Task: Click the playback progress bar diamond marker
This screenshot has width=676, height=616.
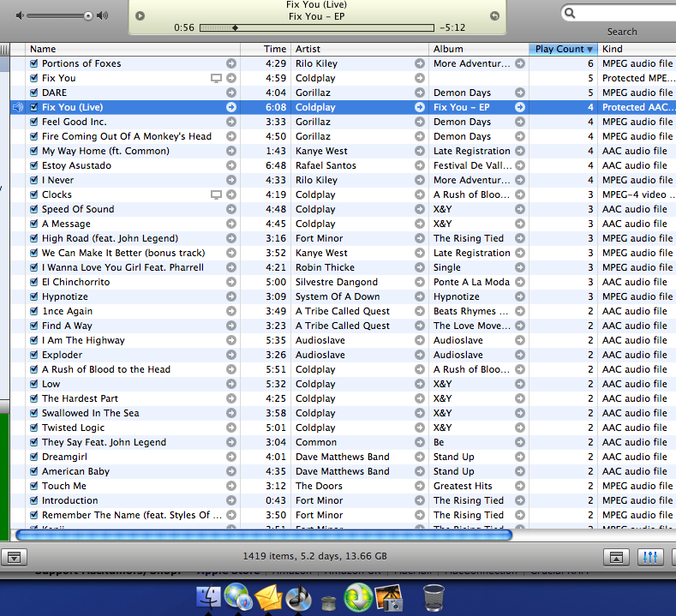Action: (235, 28)
